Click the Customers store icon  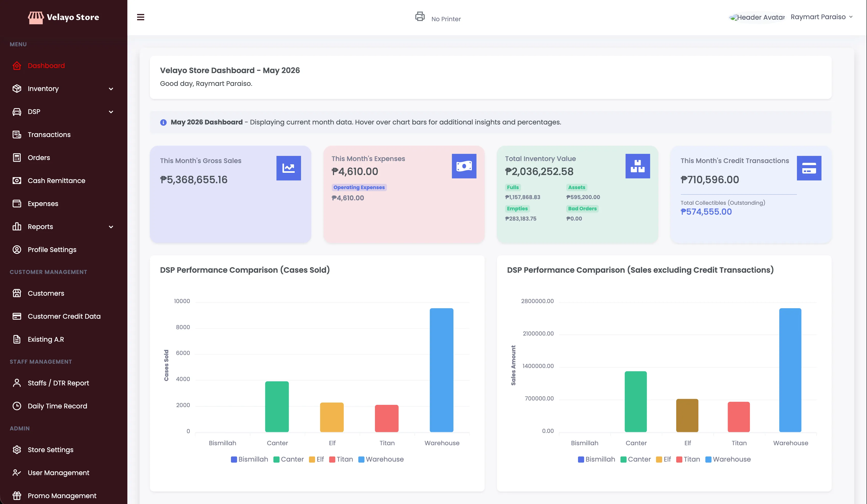(17, 294)
